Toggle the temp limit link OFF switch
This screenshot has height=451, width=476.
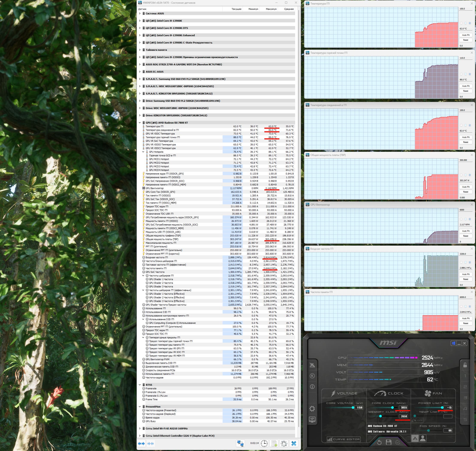tap(417, 420)
